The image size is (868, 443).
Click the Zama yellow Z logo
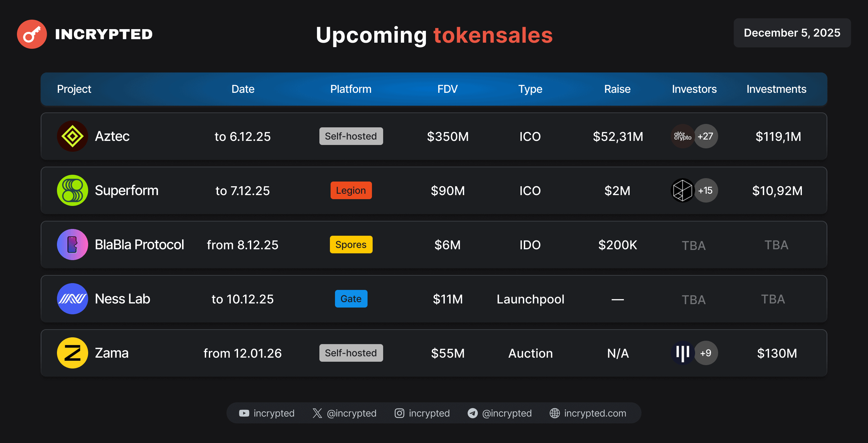pos(73,353)
